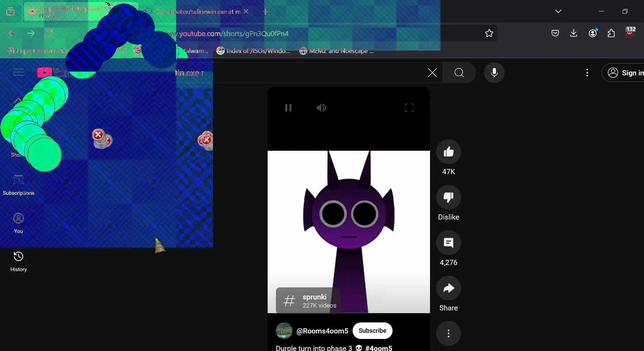Screen dimensions: 644x351
Task: Reload the current page
Action: (50, 33)
